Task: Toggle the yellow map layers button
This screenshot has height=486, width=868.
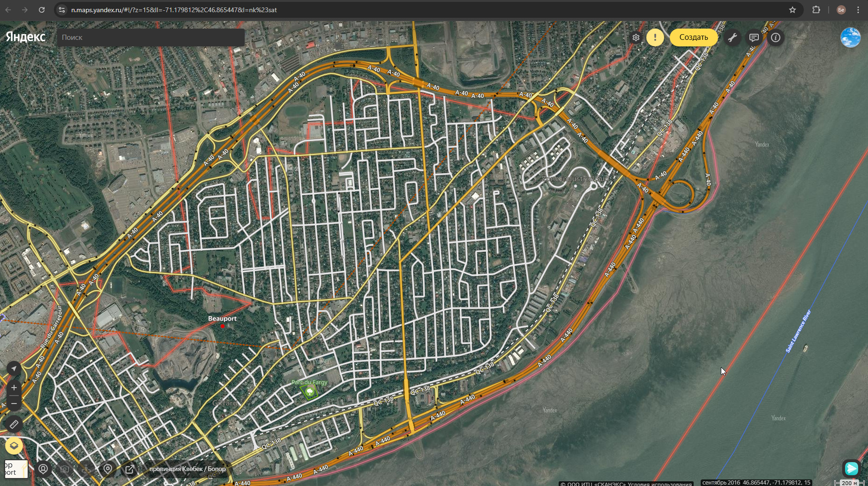Action: [x=14, y=445]
